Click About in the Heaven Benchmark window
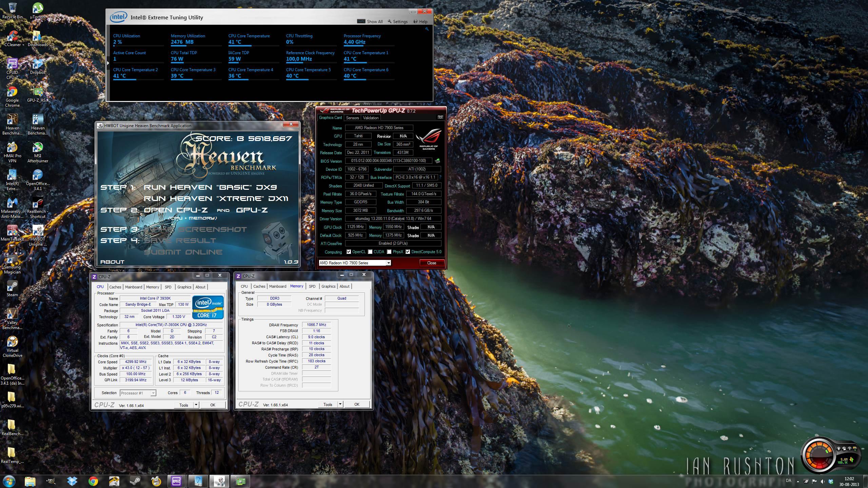Screen dimensions: 868x488 pos(112,262)
